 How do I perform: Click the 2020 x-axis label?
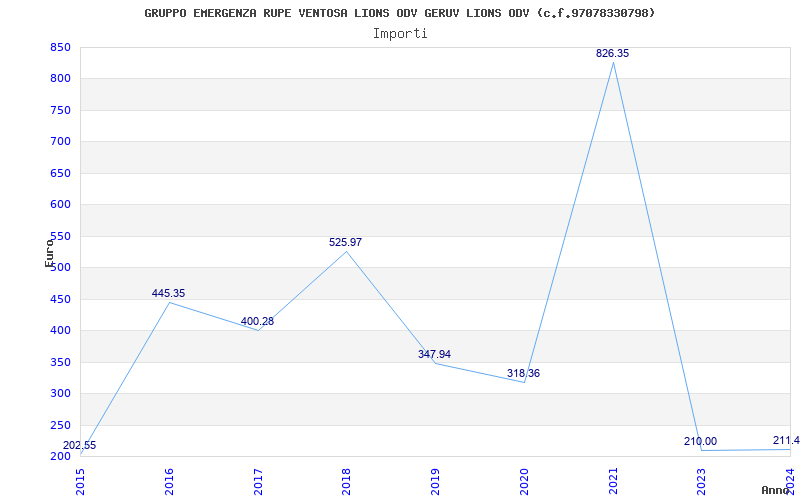524,482
